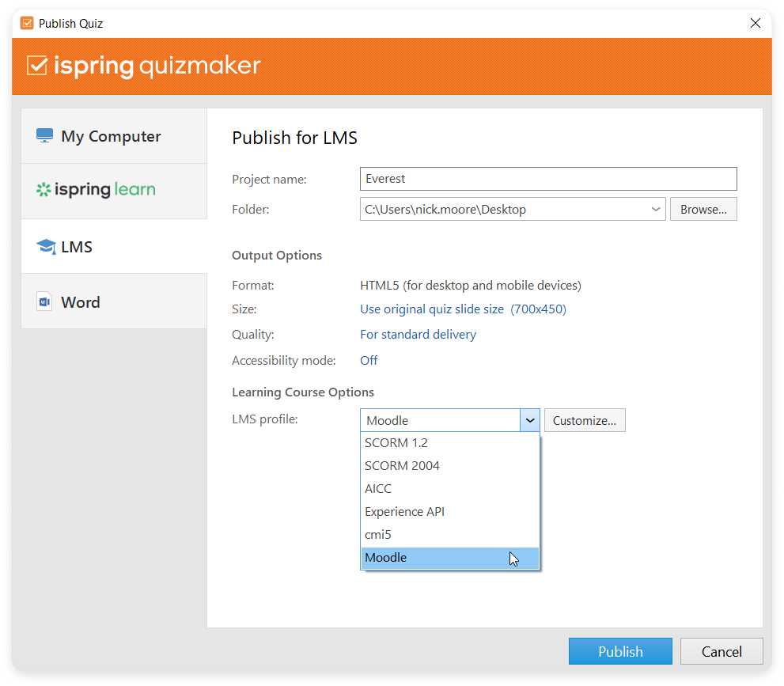This screenshot has height=686, width=784.
Task: Open the Word publishing tab
Action: coord(114,301)
